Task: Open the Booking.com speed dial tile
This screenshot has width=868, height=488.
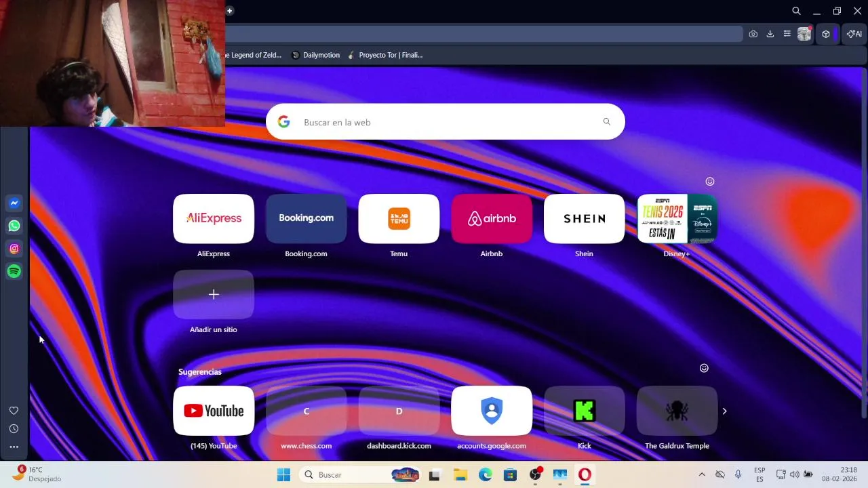Action: [306, 219]
